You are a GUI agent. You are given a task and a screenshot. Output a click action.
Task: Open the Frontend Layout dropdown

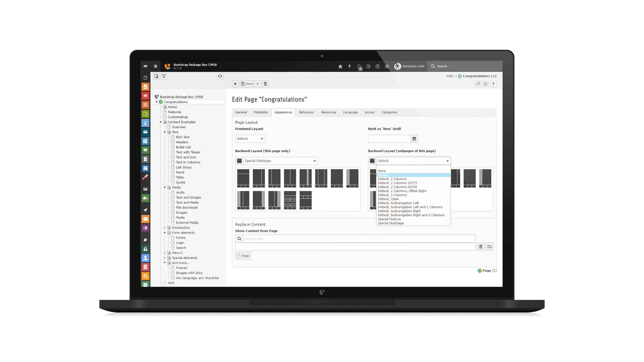(x=250, y=139)
